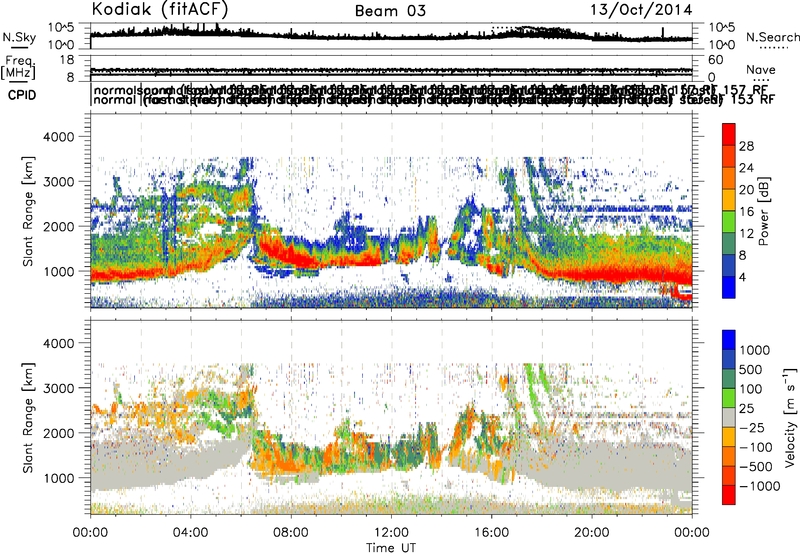Click the "28" tick on Power colorbar
This screenshot has height=554, width=800.
pyautogui.click(x=746, y=146)
